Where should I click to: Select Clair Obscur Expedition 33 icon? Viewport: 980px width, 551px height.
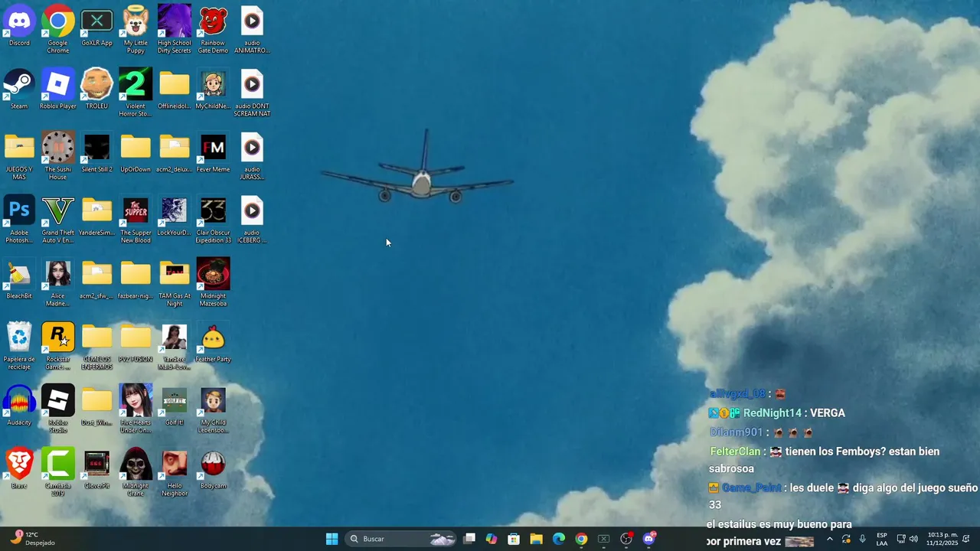point(213,220)
